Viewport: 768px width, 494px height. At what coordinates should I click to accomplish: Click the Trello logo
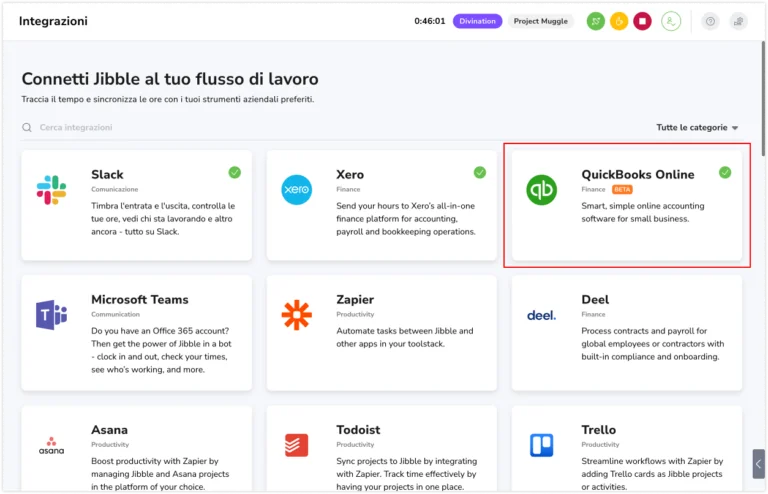[x=541, y=445]
